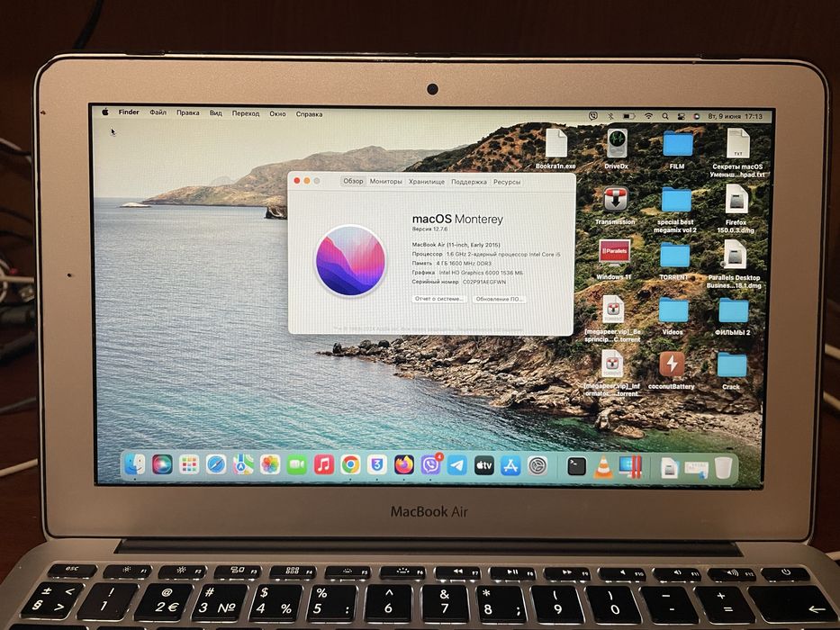Select the Обзор tab
Image resolution: width=840 pixels, height=630 pixels.
(x=353, y=181)
